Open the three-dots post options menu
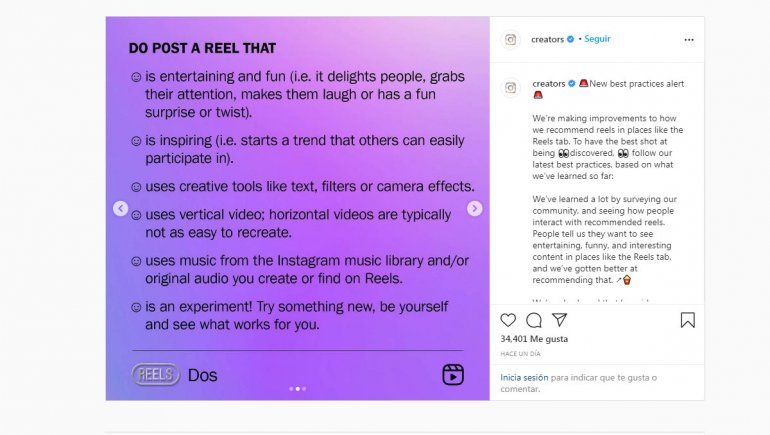 click(x=688, y=40)
